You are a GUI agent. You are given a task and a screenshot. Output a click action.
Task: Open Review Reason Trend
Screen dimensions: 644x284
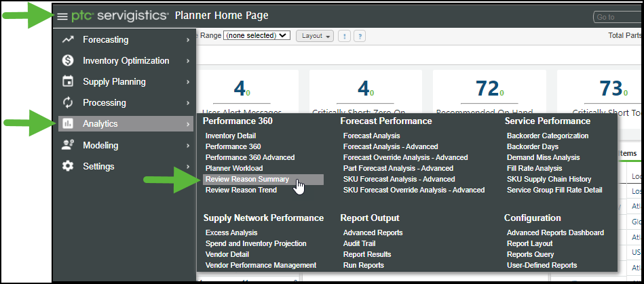click(241, 190)
